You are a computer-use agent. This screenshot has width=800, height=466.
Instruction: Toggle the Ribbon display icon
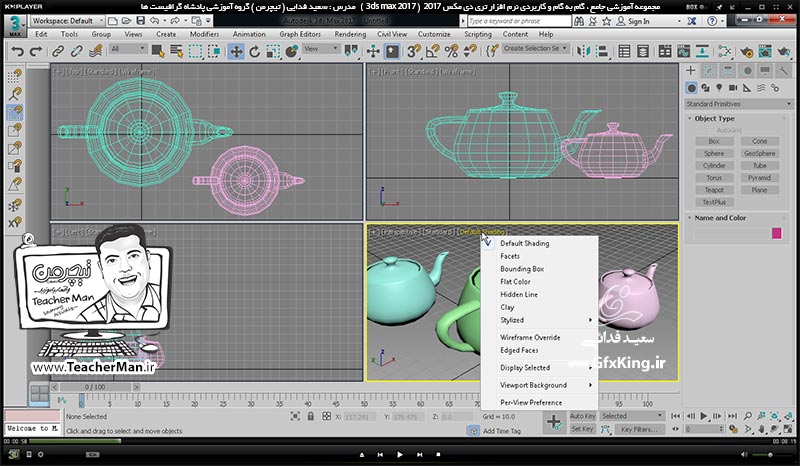point(665,52)
